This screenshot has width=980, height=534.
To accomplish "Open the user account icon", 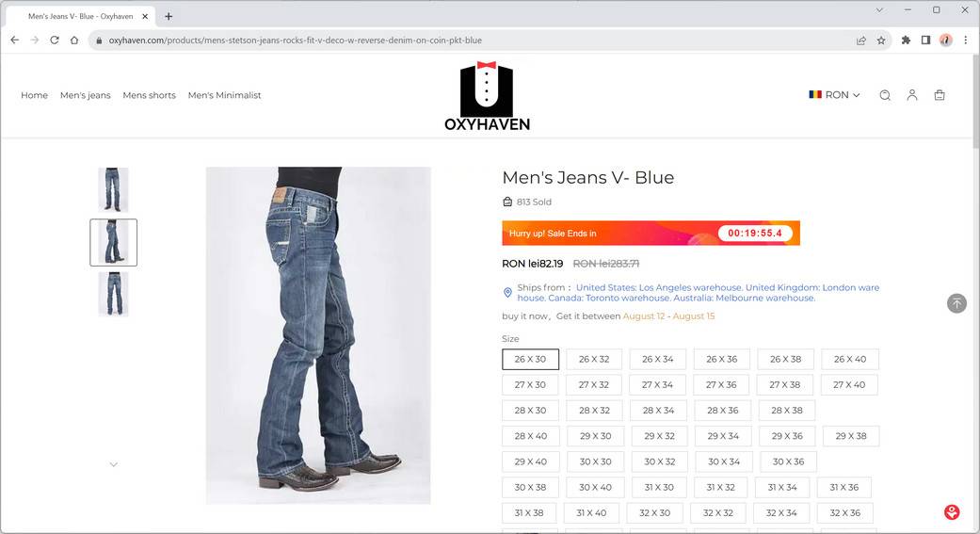I will coord(912,95).
